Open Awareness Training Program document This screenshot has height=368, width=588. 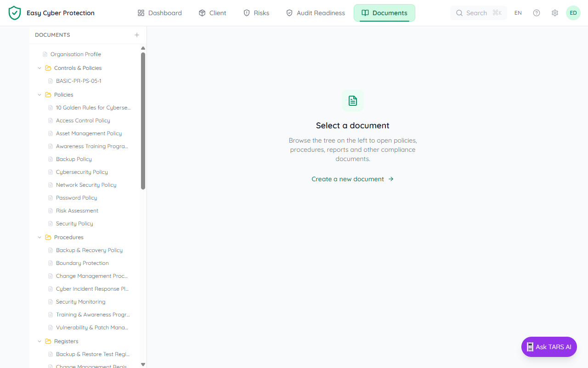pos(92,146)
